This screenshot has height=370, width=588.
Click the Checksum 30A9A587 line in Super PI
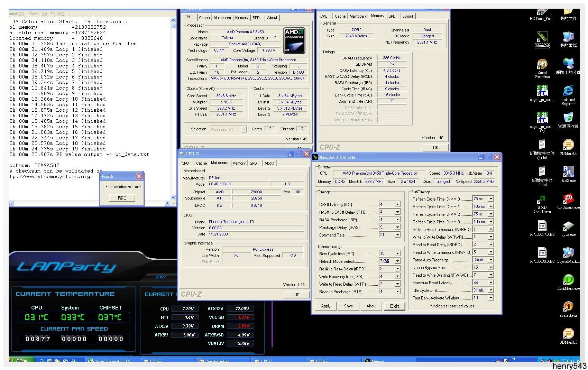pos(34,165)
